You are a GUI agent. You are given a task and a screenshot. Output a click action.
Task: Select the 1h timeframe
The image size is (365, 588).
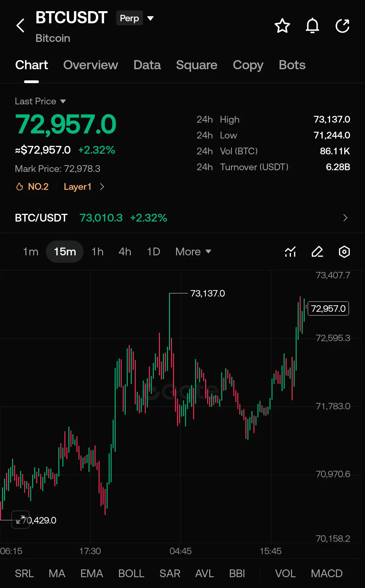click(98, 252)
